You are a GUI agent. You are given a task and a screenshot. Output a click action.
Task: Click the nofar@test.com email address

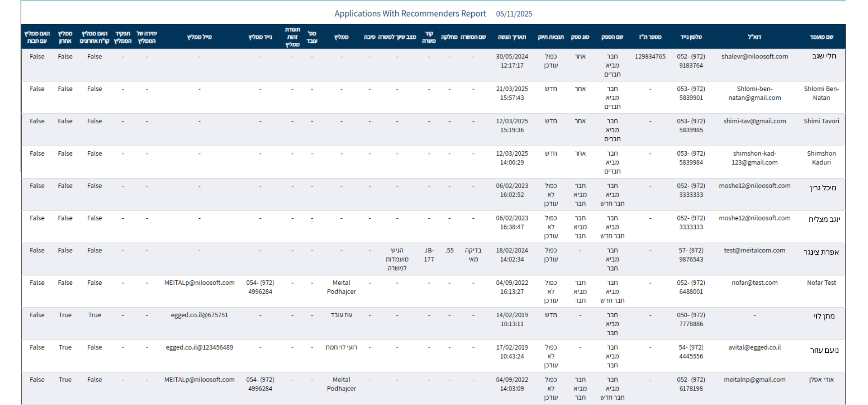[x=754, y=283]
